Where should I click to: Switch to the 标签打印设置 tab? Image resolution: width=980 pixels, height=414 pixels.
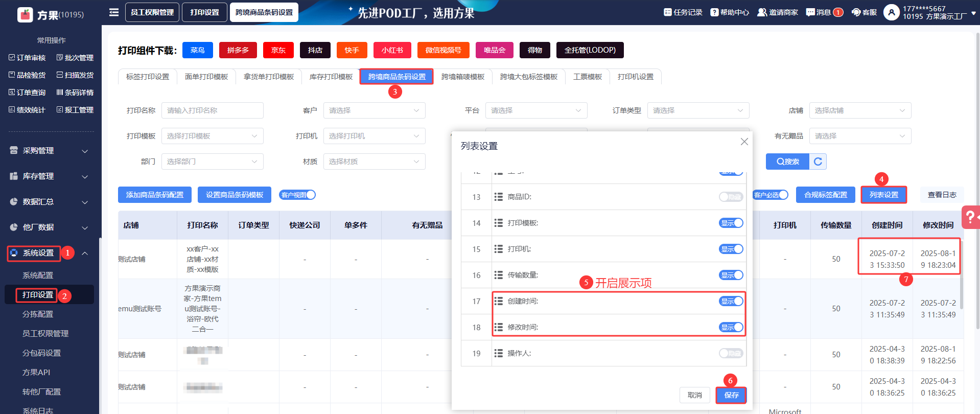point(148,77)
